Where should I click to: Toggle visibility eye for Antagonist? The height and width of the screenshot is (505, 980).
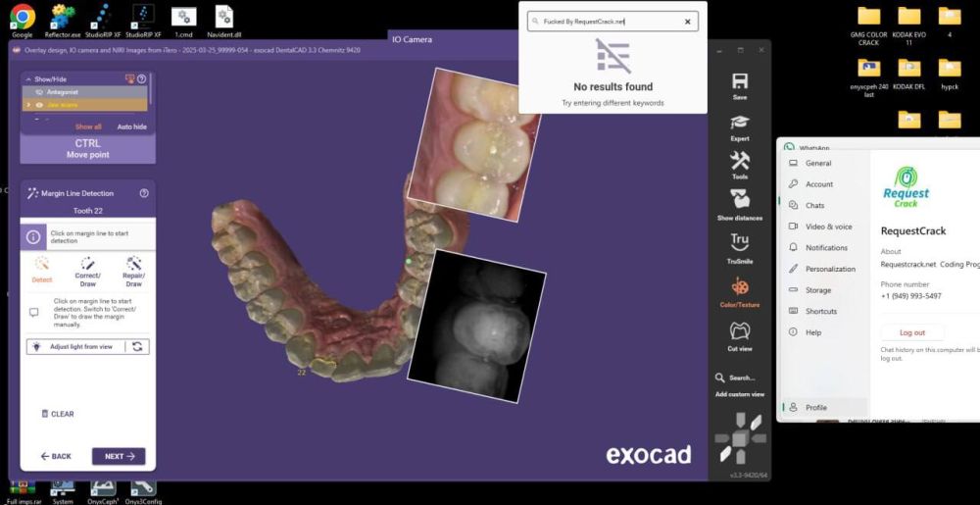(39, 92)
